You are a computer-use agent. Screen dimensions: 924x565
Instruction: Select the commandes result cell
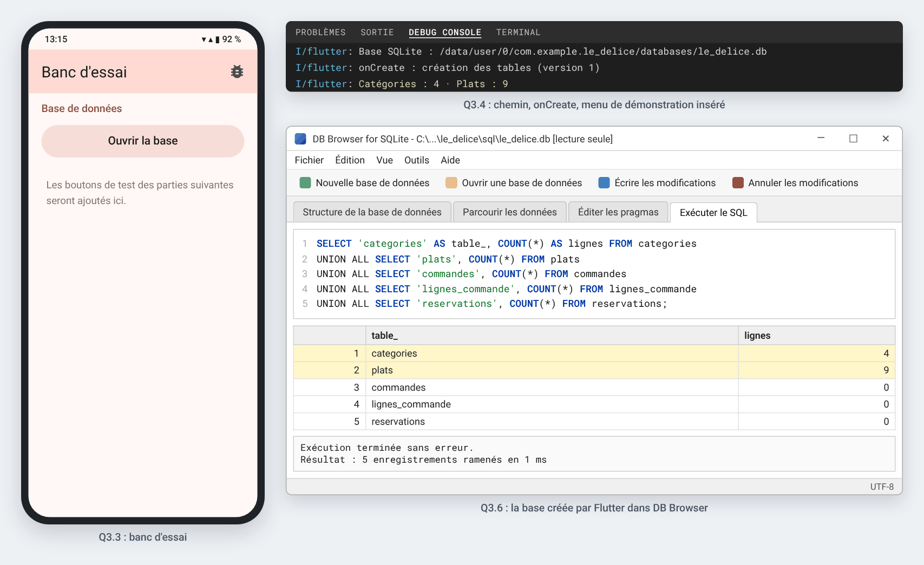point(552,387)
